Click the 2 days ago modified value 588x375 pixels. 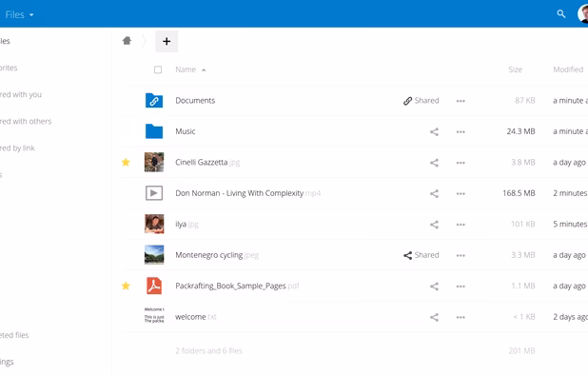point(570,317)
